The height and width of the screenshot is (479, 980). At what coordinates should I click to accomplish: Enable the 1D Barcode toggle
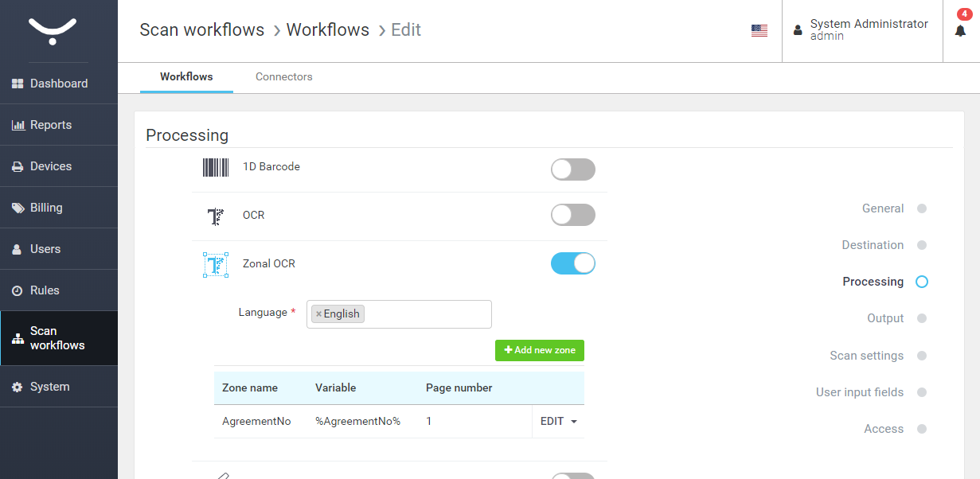click(572, 169)
